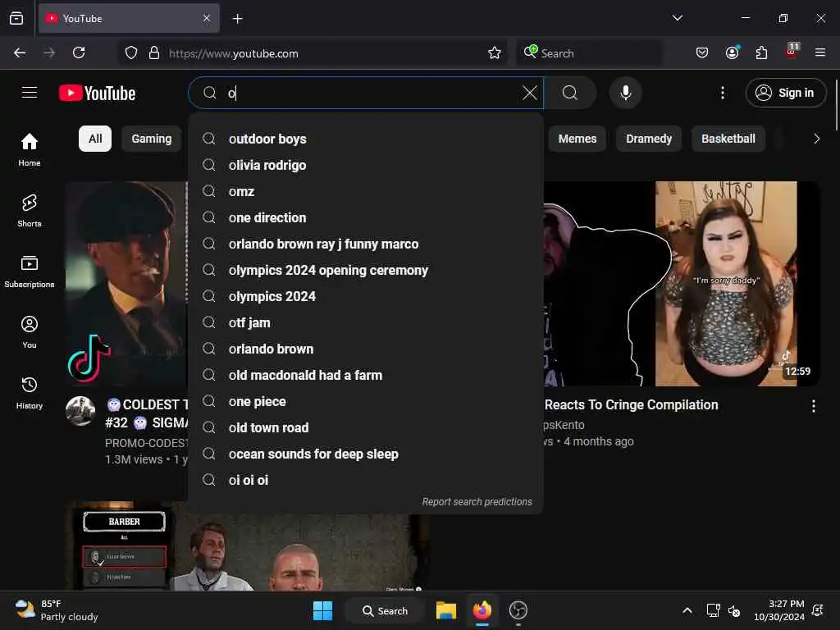Open History in the sidebar
This screenshot has width=840, height=630.
[x=30, y=393]
